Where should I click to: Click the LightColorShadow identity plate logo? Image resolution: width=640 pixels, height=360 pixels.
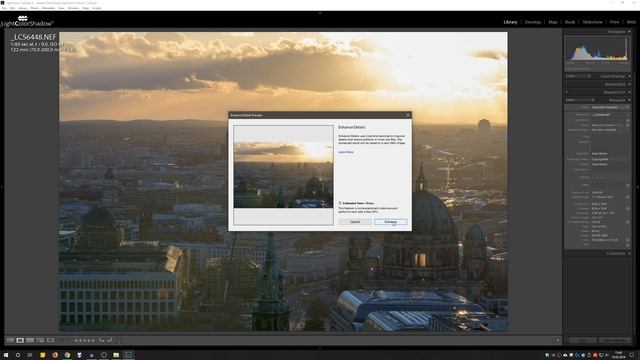click(27, 21)
